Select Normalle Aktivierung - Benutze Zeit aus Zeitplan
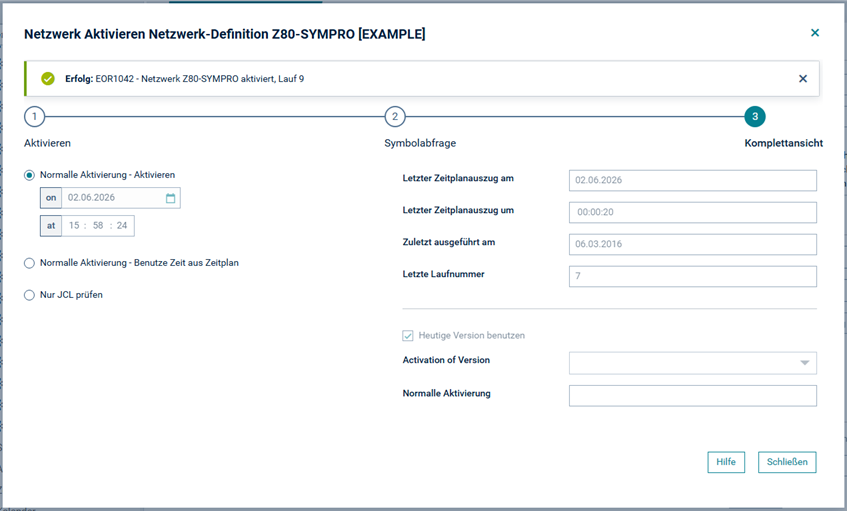Viewport: 847px width, 511px height. 29,263
